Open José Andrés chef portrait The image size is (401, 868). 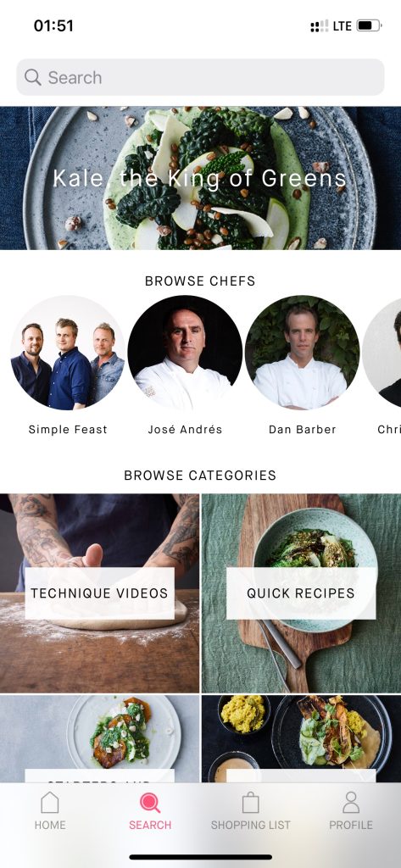click(x=185, y=353)
